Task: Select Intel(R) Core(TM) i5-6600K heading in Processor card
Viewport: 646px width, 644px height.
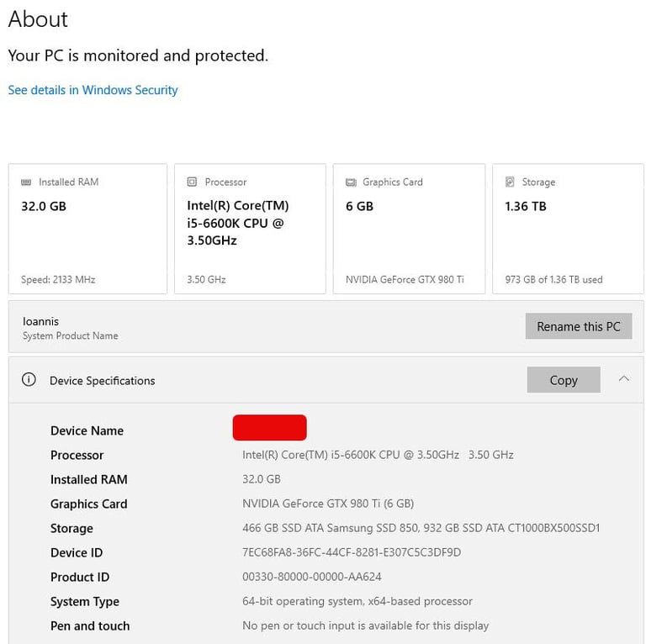Action: [238, 223]
